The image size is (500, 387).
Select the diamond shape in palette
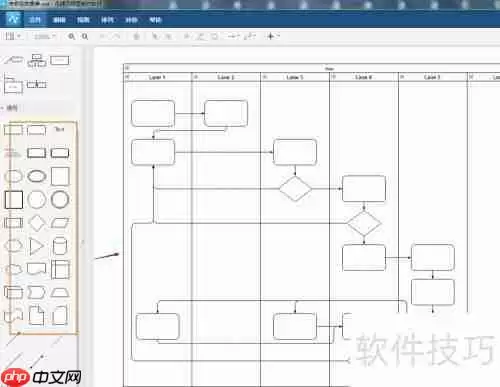coord(37,223)
